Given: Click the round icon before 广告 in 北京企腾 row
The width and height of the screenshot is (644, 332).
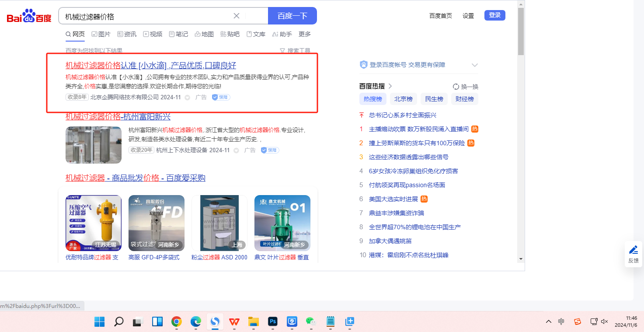Looking at the screenshot, I should pos(187,98).
